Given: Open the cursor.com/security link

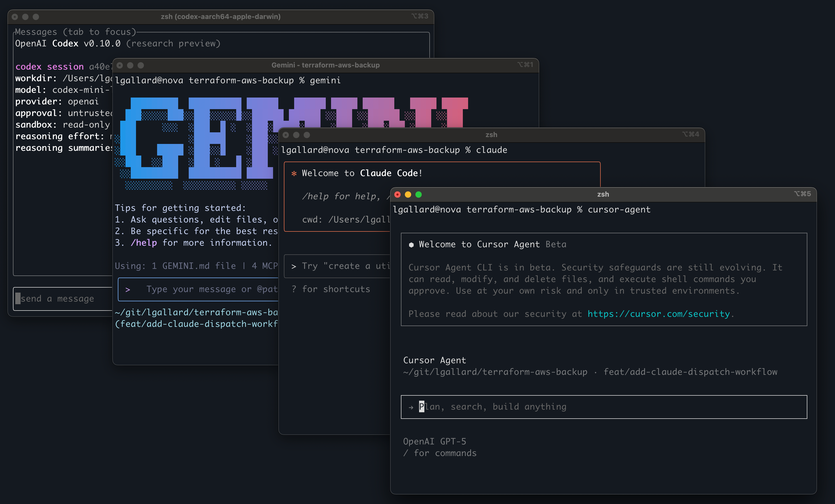Looking at the screenshot, I should pyautogui.click(x=658, y=314).
